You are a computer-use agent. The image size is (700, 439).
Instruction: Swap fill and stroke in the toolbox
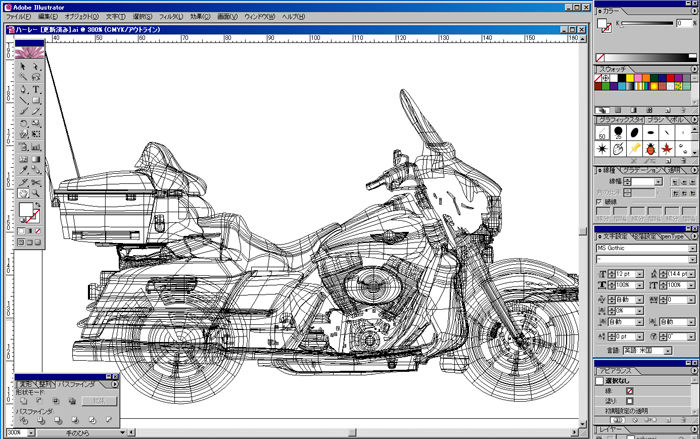click(39, 205)
